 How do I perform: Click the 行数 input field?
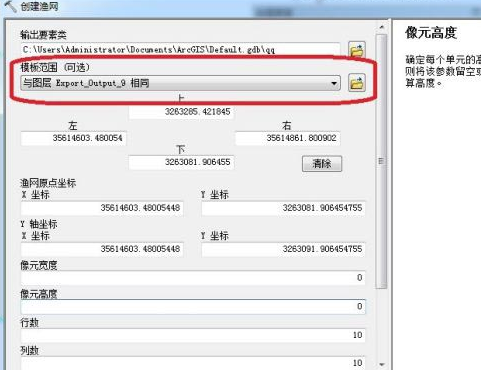click(x=193, y=335)
